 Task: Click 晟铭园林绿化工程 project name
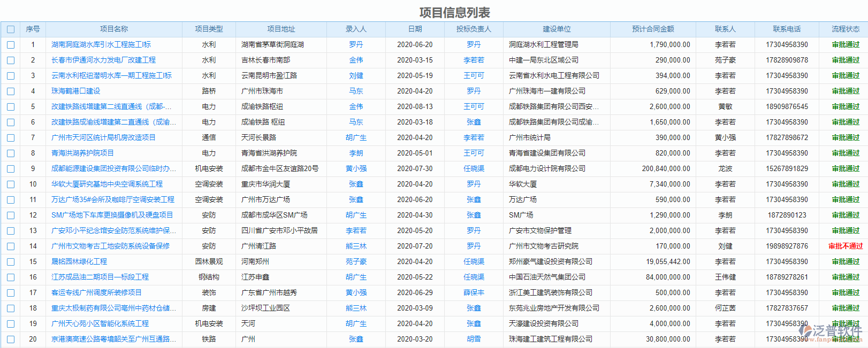click(x=79, y=262)
